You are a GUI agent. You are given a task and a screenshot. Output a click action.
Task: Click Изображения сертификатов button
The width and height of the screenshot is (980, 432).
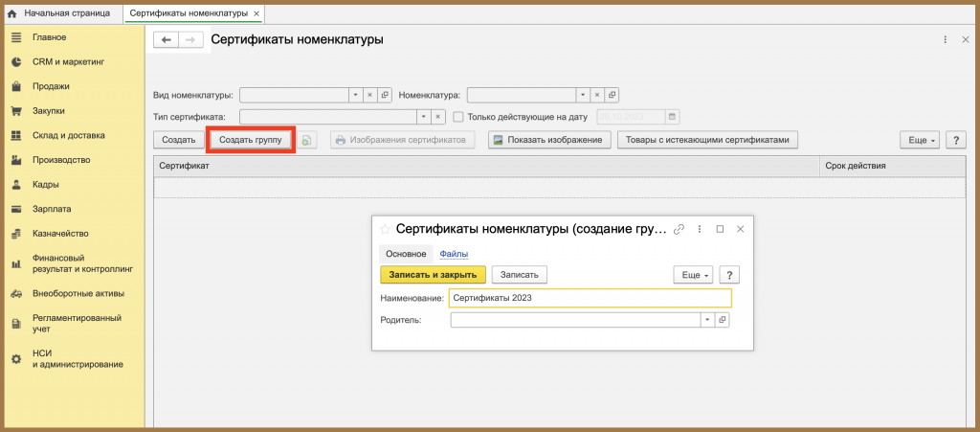pyautogui.click(x=403, y=140)
